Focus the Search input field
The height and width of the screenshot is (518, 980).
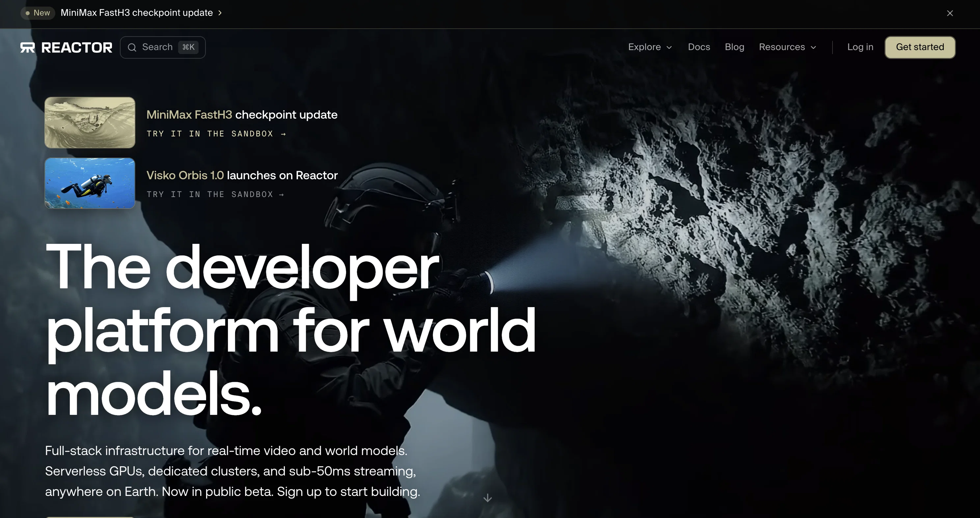point(163,47)
